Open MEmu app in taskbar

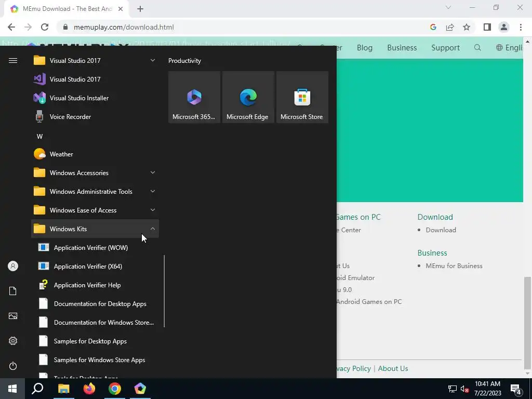[x=140, y=389]
